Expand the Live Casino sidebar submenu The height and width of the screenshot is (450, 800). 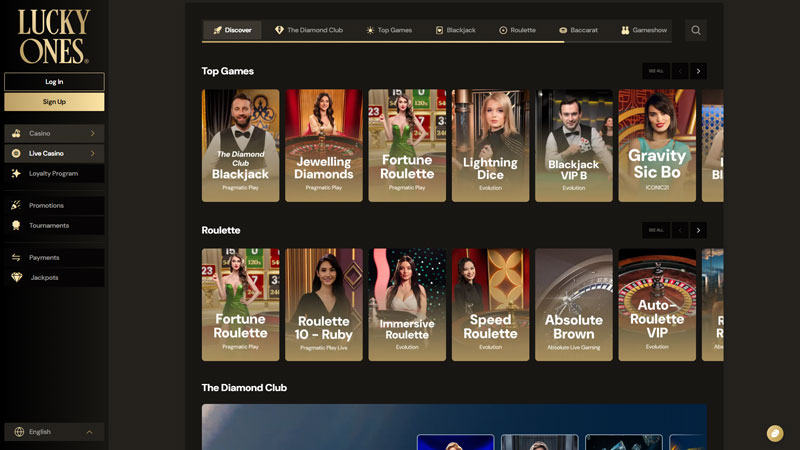[x=92, y=153]
